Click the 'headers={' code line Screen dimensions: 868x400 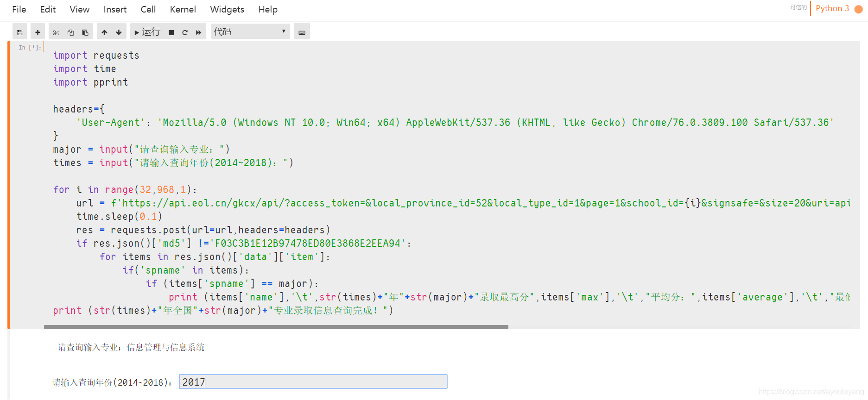[x=79, y=109]
